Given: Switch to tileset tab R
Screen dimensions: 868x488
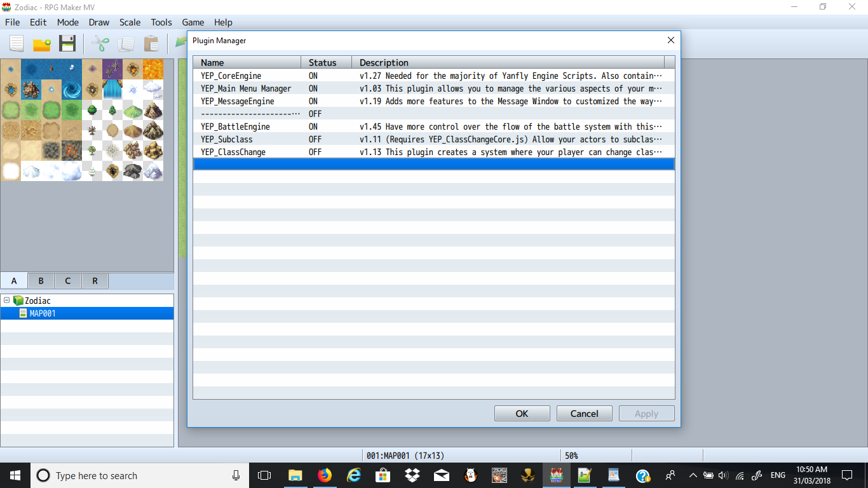Looking at the screenshot, I should tap(95, 281).
